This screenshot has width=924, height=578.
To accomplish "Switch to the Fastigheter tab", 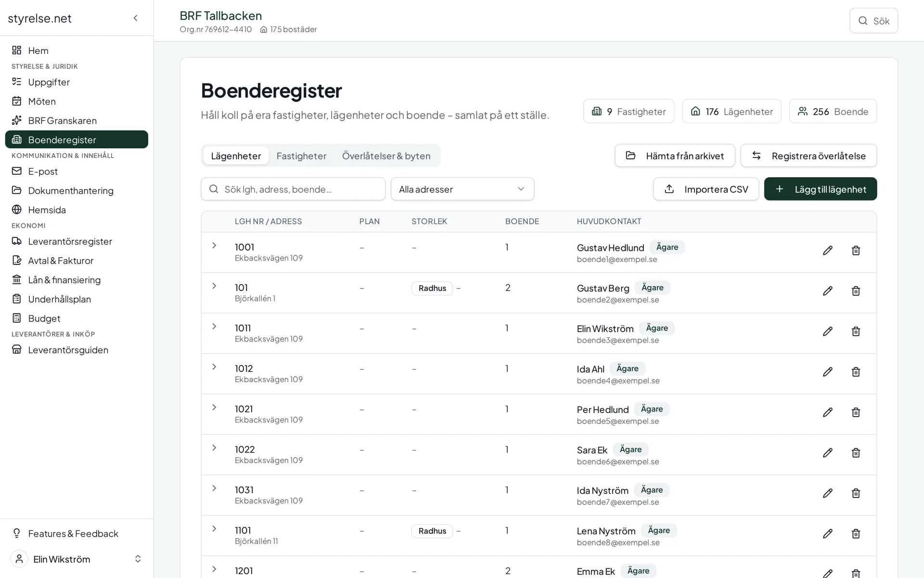I will (301, 156).
